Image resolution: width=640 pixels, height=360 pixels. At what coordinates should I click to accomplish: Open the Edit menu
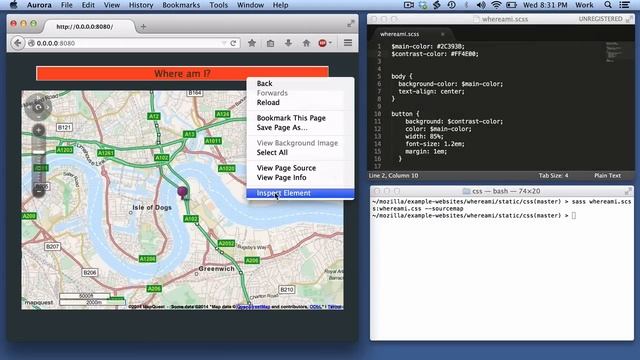[88, 5]
